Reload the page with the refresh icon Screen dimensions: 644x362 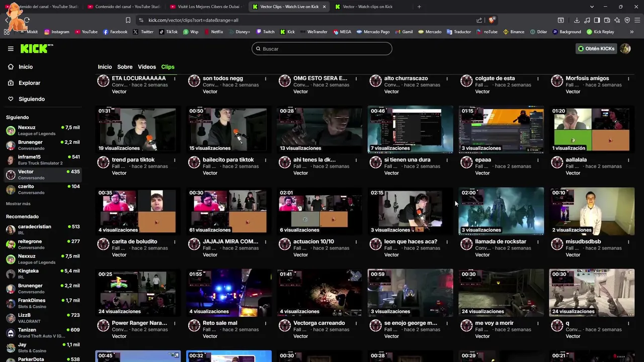[x=27, y=20]
